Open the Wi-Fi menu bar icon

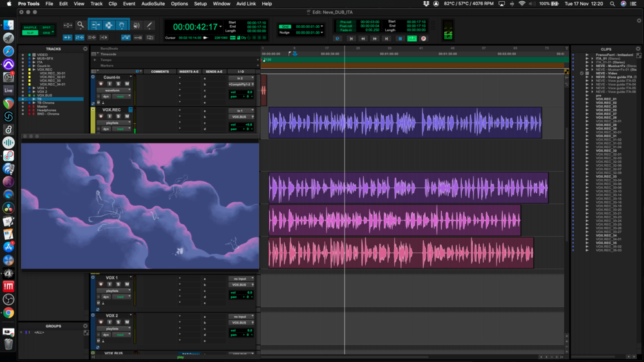point(522,4)
